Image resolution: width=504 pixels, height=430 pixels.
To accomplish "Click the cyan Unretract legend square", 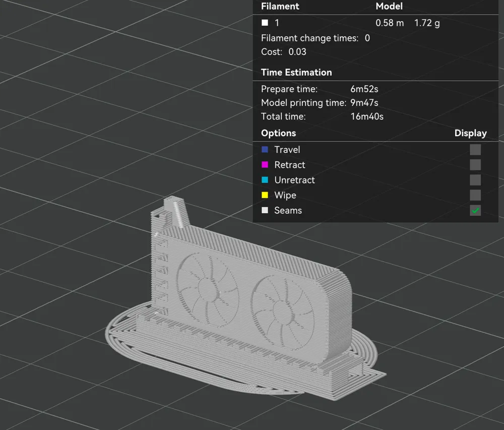I will click(x=265, y=179).
